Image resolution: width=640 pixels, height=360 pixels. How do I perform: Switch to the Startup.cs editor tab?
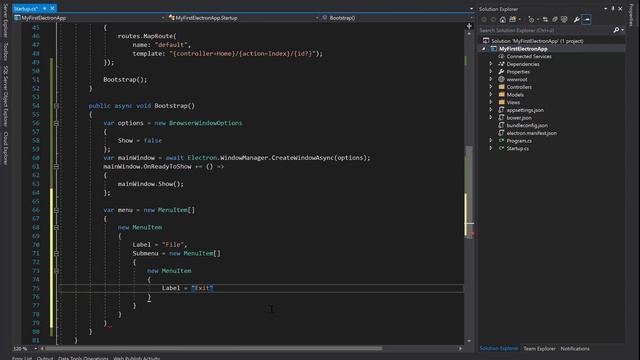(26, 9)
